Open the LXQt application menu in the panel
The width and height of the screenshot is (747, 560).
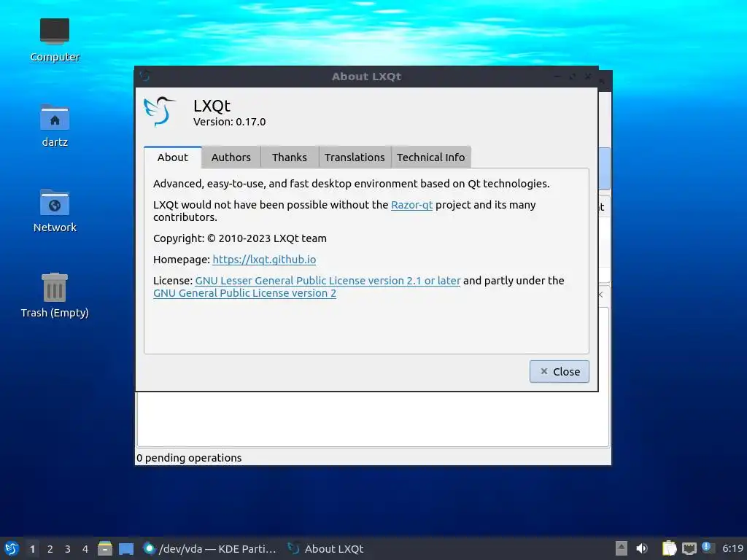point(12,548)
